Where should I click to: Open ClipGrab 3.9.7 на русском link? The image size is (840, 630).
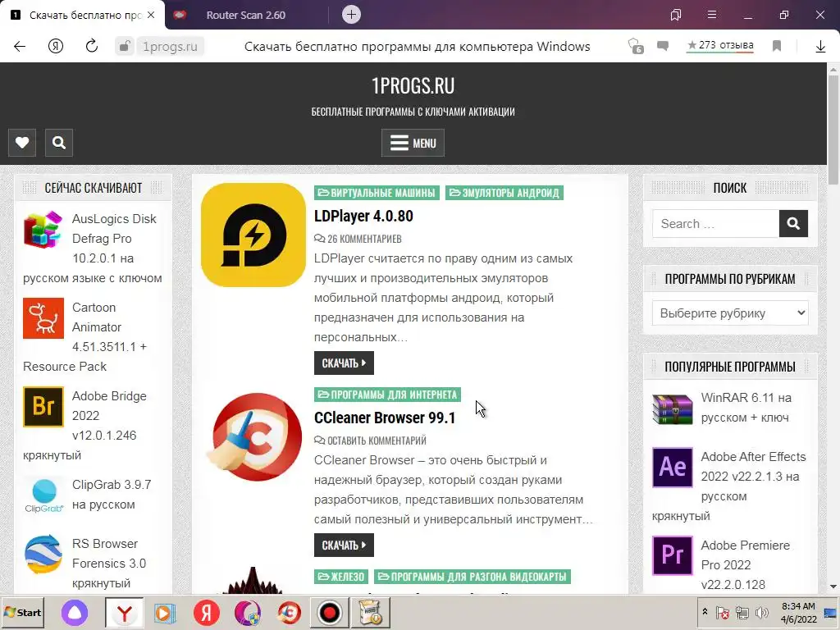click(x=112, y=495)
